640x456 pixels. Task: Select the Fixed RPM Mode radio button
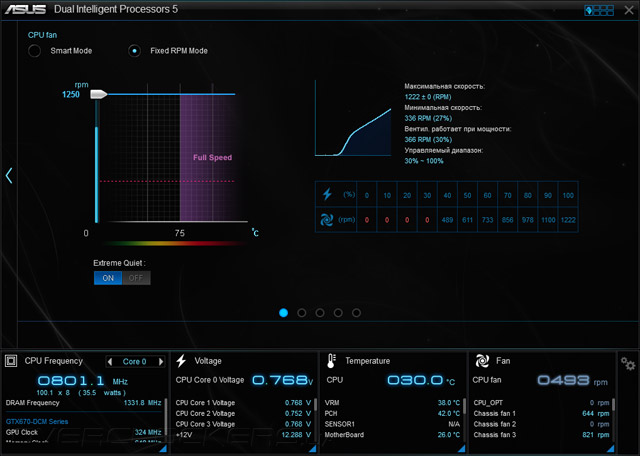point(134,51)
